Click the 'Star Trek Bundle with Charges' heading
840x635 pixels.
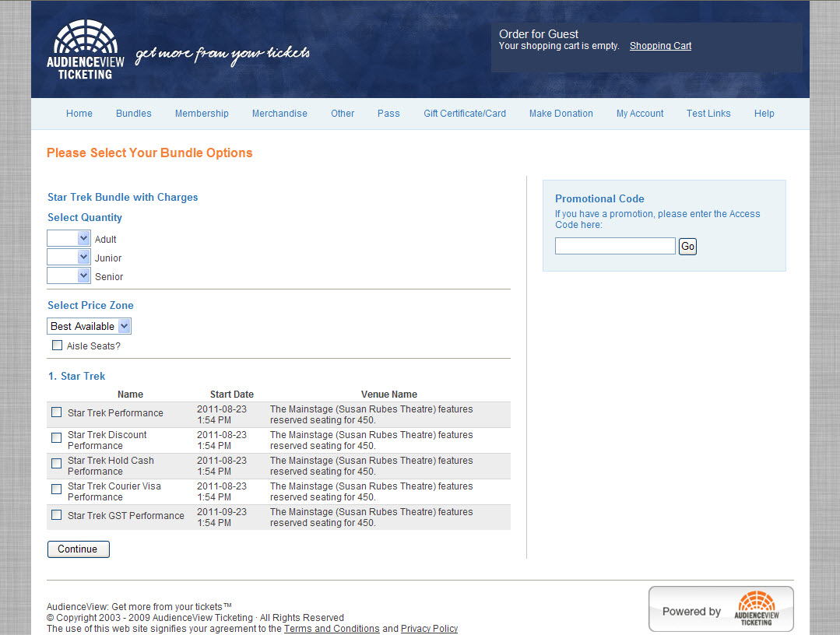[x=123, y=197]
